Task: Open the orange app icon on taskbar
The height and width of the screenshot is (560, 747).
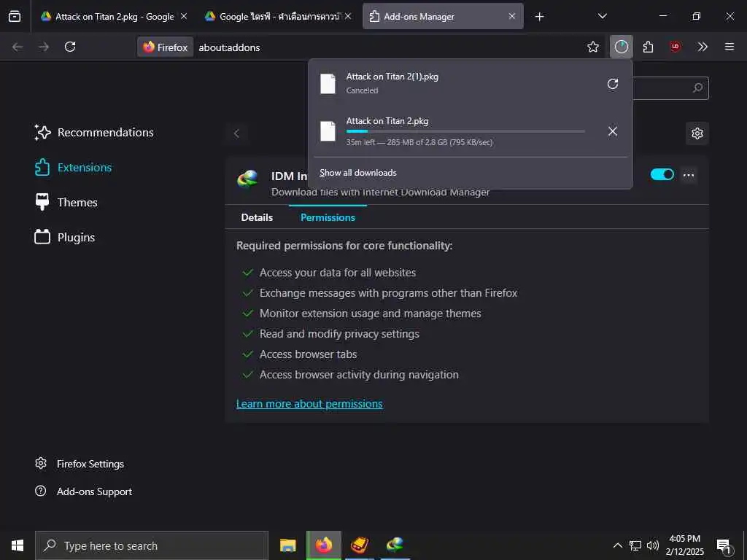Action: coord(359,545)
